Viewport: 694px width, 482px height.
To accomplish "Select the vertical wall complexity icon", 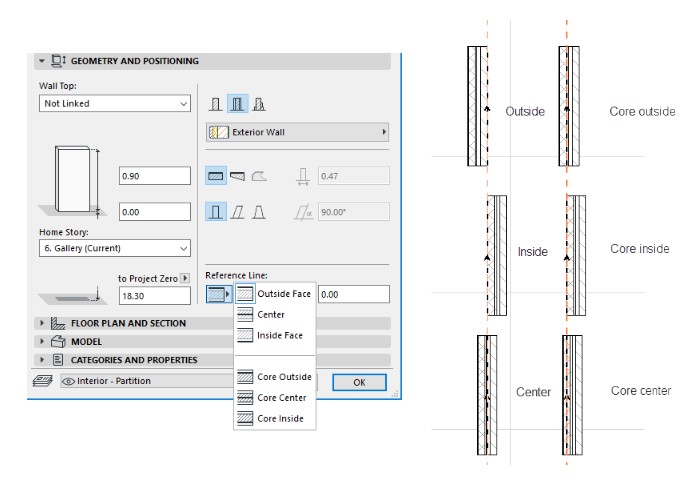I will coord(215,211).
